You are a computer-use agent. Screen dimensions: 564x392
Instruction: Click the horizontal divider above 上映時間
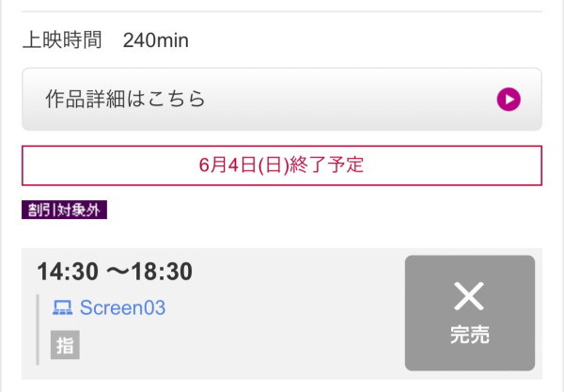(282, 11)
